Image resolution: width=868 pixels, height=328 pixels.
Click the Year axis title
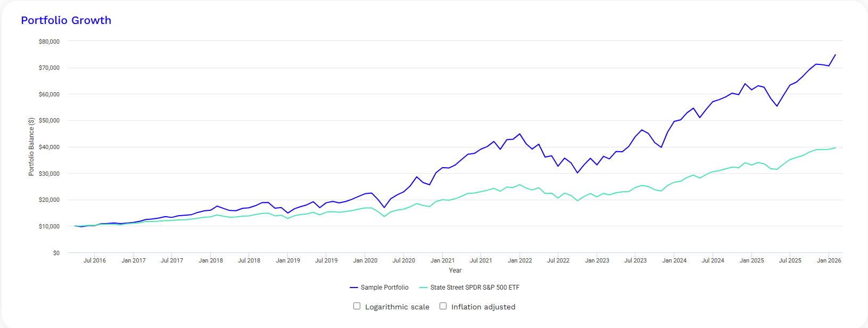click(455, 270)
